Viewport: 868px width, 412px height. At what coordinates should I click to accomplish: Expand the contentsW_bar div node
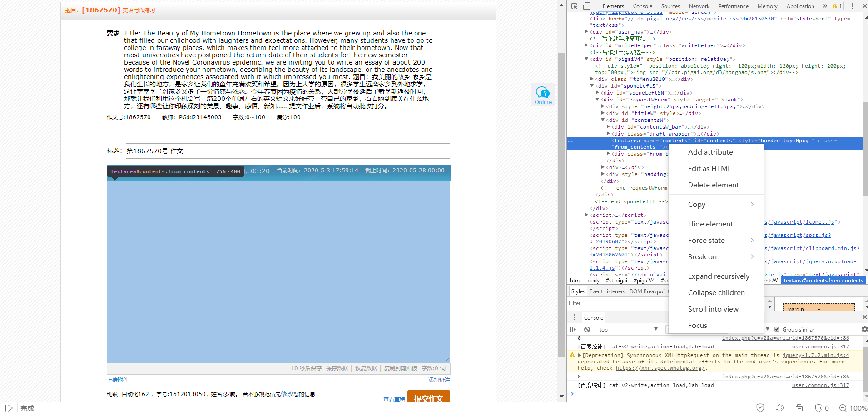pyautogui.click(x=608, y=127)
